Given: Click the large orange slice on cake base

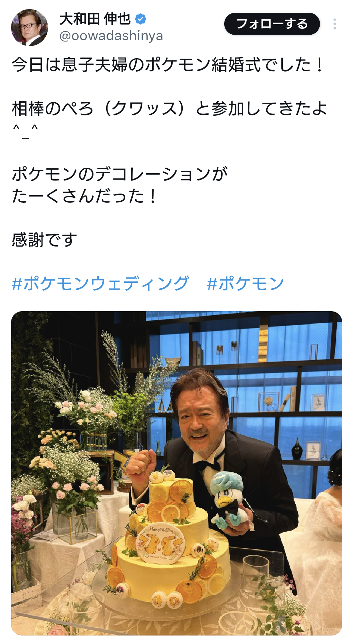Looking at the screenshot, I should pos(189,591).
